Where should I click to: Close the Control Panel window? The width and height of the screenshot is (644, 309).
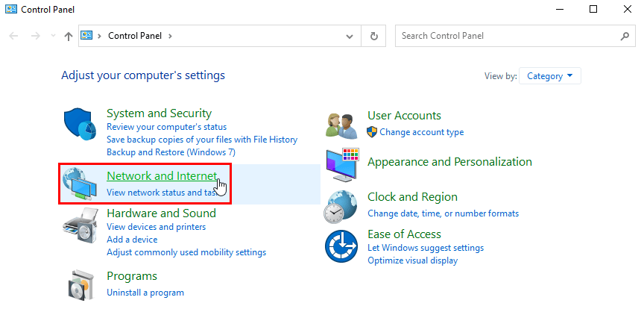pos(627,9)
